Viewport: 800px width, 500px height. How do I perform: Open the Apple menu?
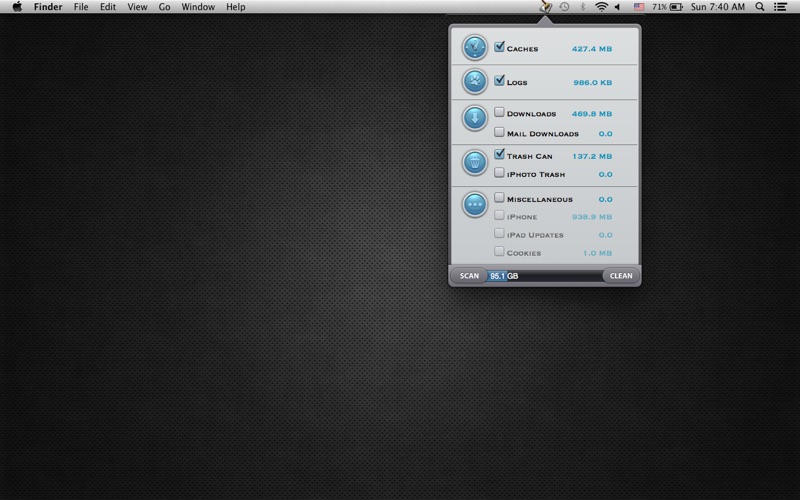(x=17, y=7)
